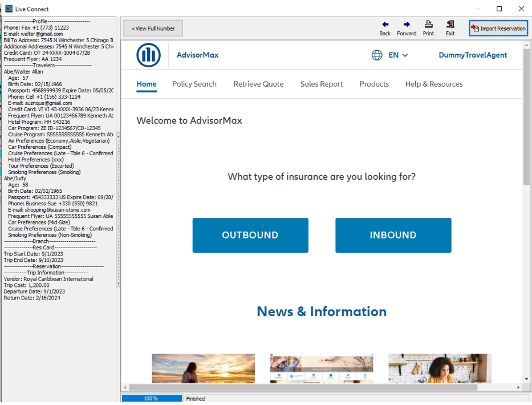The height and width of the screenshot is (405, 532).
Task: Click the Live Connect title bar icon
Action: [x=9, y=9]
